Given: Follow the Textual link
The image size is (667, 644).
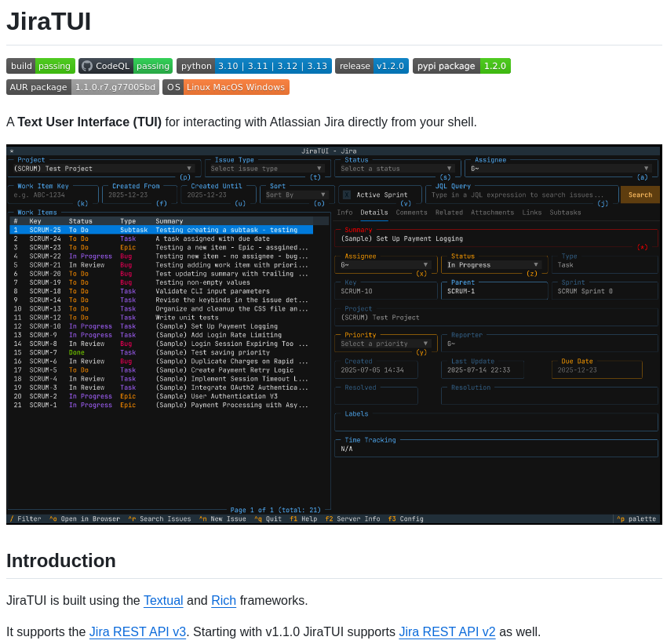Looking at the screenshot, I should (x=163, y=600).
